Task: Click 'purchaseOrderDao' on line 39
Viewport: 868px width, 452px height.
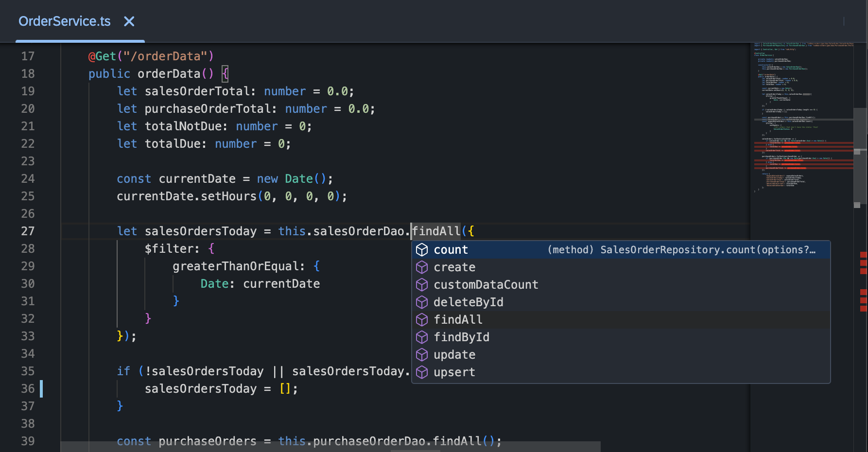Action: point(369,441)
